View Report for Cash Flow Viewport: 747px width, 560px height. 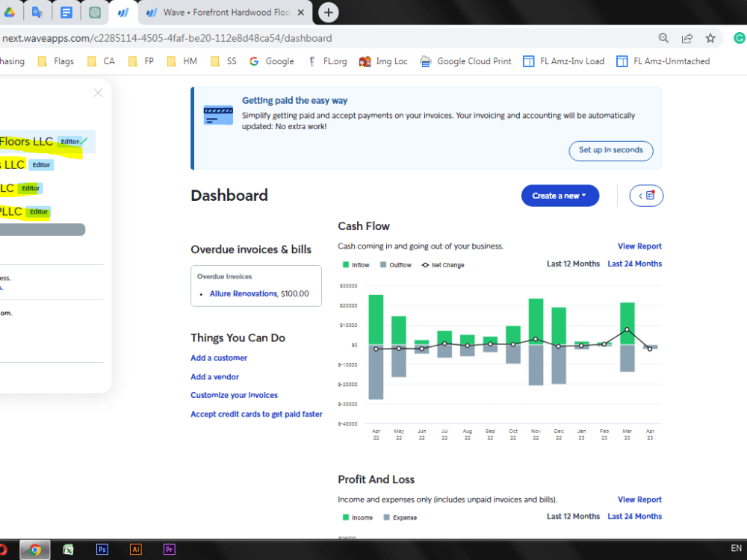[x=639, y=246]
